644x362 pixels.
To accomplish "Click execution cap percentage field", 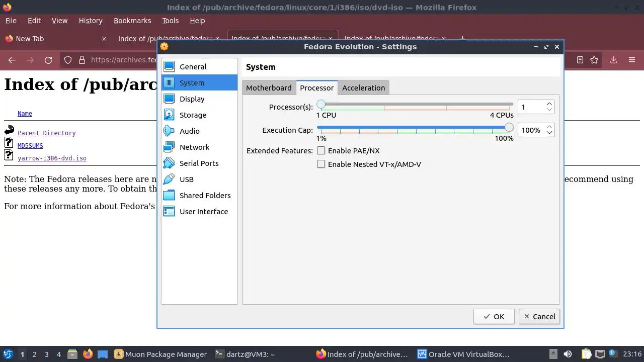I will (x=531, y=130).
